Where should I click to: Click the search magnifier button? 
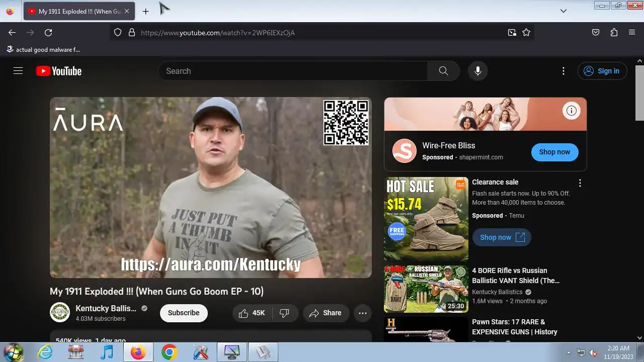click(x=443, y=71)
